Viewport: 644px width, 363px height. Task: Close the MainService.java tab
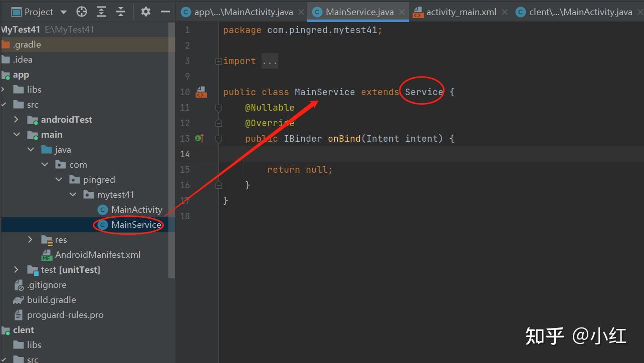pyautogui.click(x=402, y=12)
